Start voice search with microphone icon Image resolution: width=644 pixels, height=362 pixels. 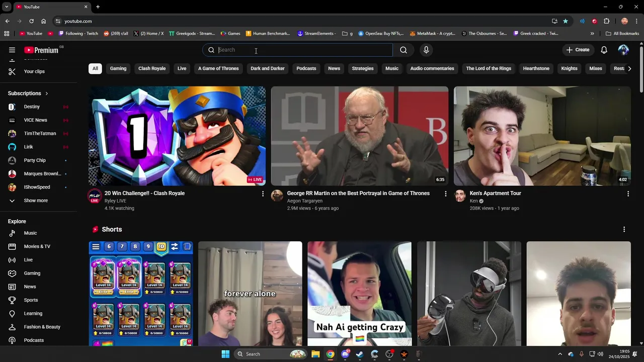pyautogui.click(x=426, y=50)
